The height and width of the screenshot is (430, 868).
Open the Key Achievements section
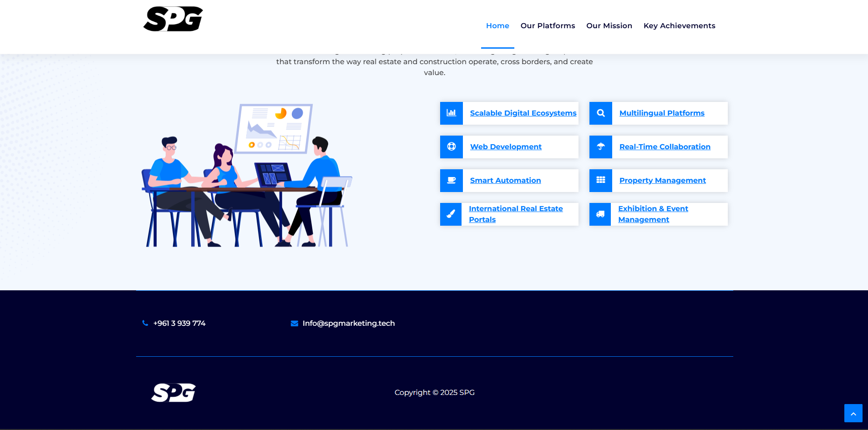click(x=679, y=25)
